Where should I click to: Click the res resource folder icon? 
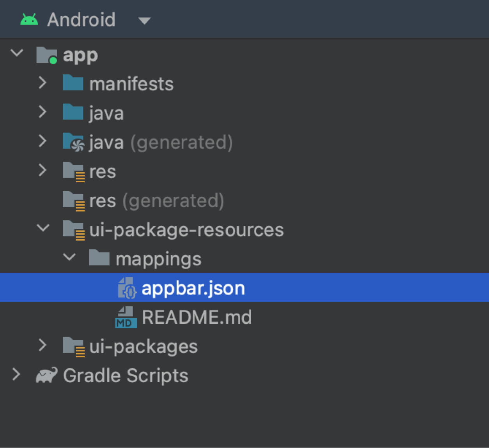(x=74, y=172)
